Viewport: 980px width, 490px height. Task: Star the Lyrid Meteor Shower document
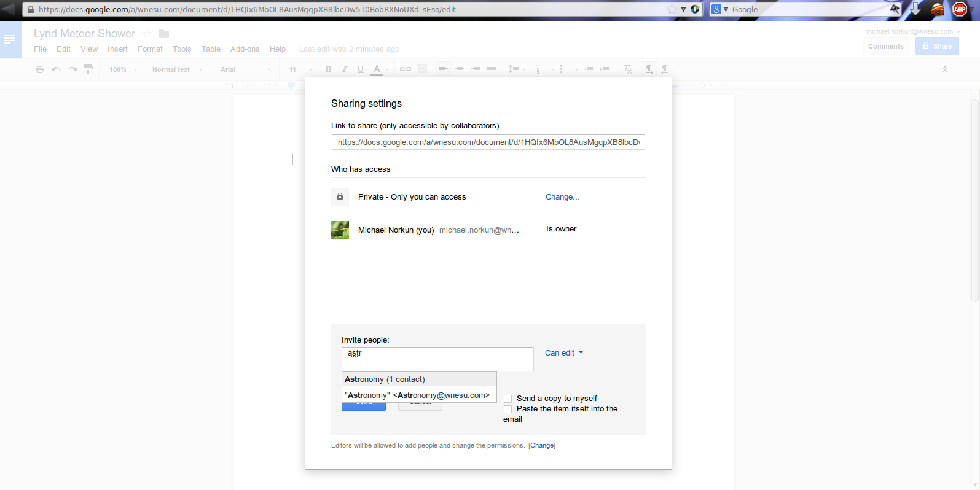click(x=147, y=34)
